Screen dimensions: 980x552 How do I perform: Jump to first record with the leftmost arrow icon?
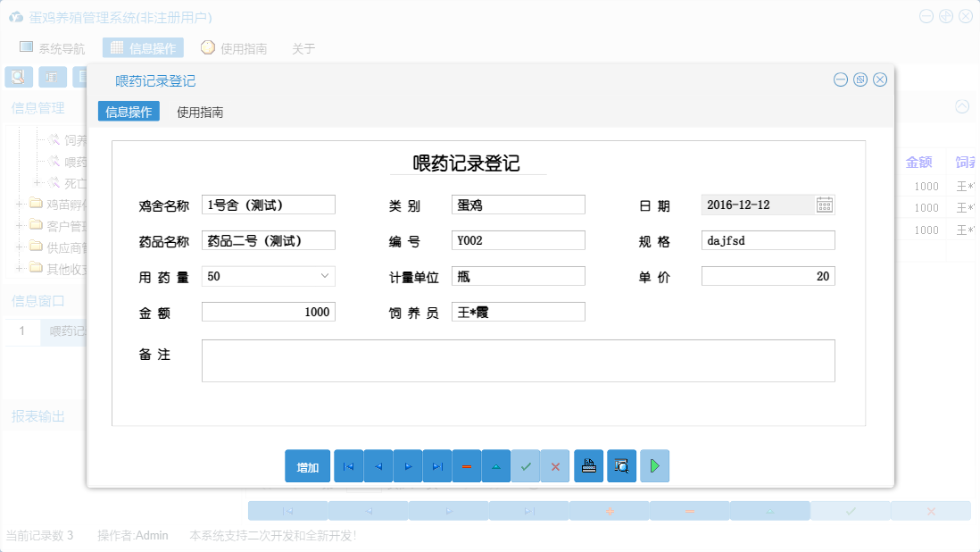point(348,465)
